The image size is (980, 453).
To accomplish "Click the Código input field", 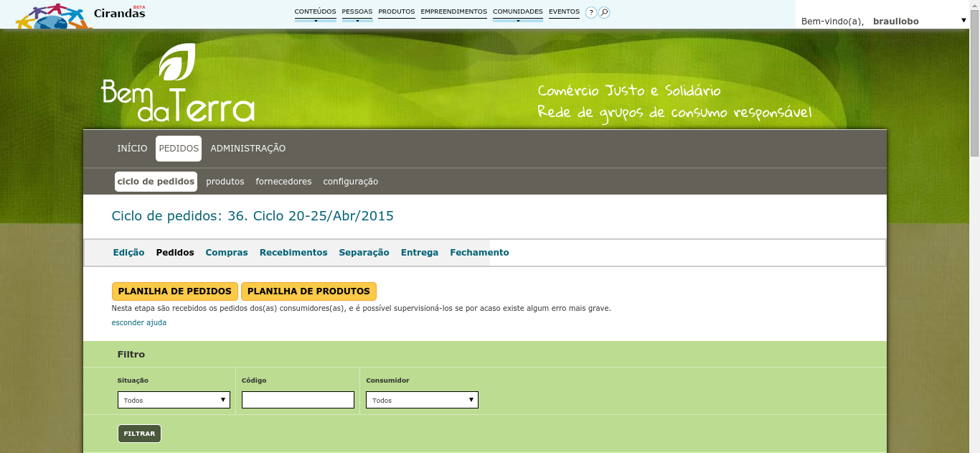I will click(298, 400).
